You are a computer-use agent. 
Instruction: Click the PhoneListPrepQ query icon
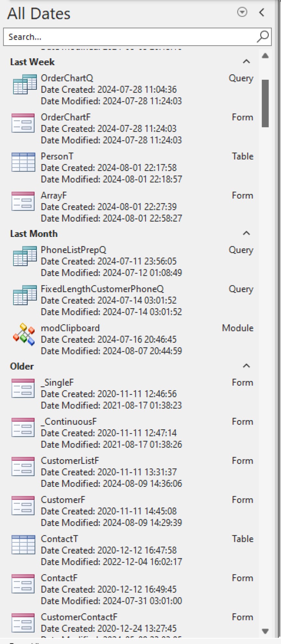24,257
